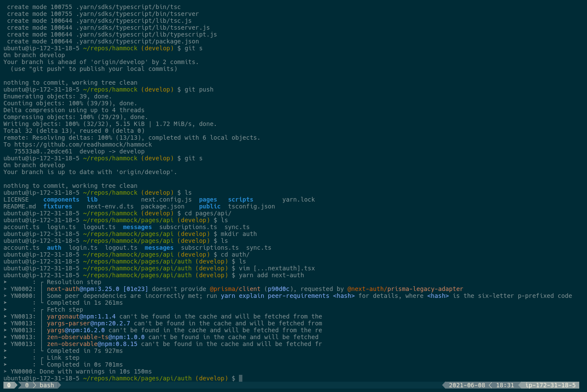This screenshot has height=392, width=587.
Task: Click the blinking cursor at the last prompt
Action: tap(241, 378)
